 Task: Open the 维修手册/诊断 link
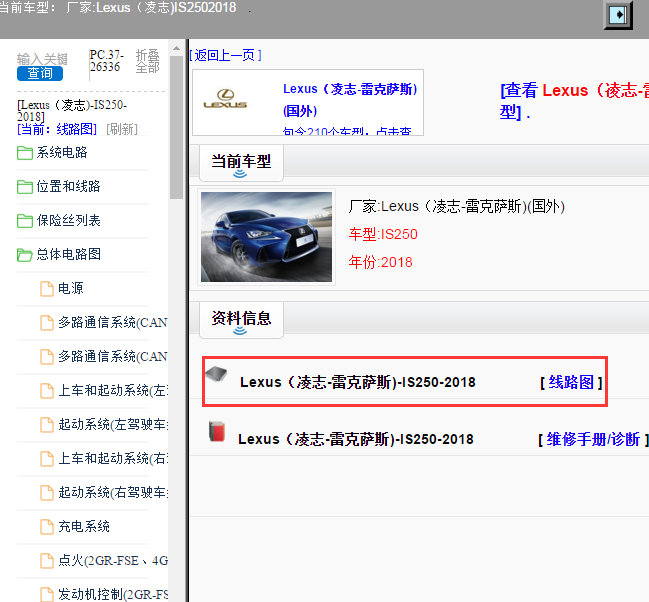point(592,439)
